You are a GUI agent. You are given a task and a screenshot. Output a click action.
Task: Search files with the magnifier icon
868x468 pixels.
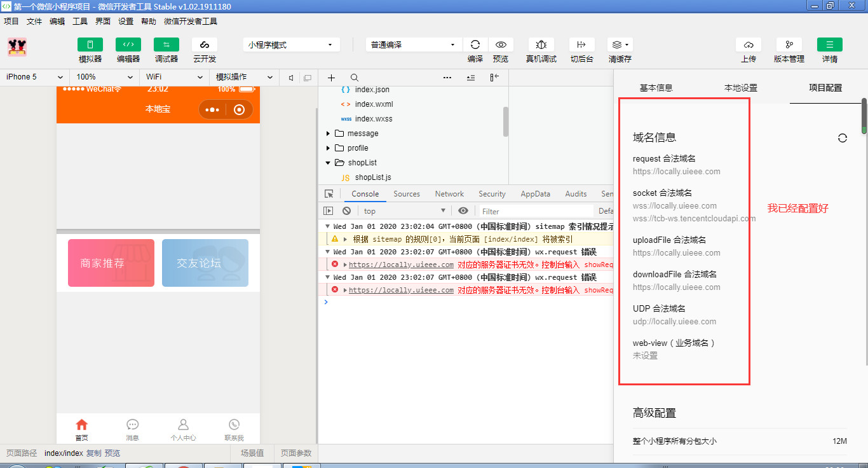tap(355, 78)
